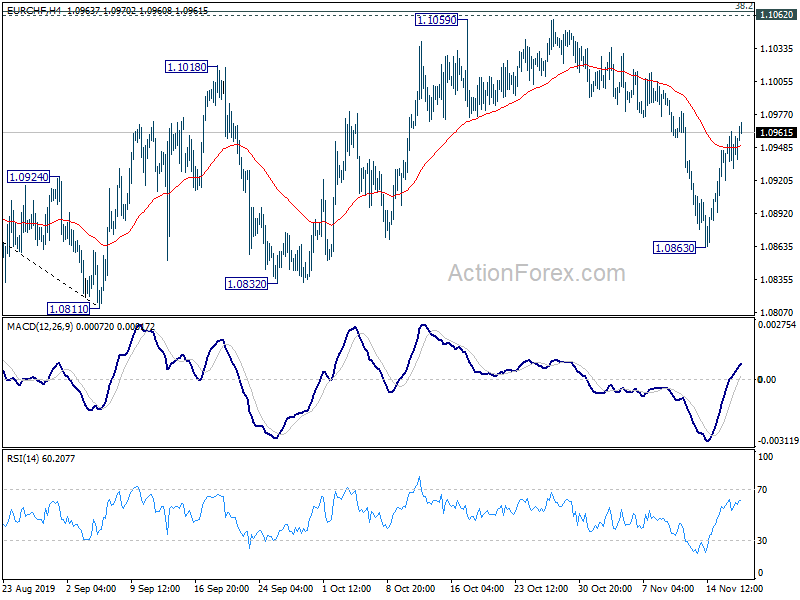
Task: Click the 1.10335 price axis value
Action: (777, 48)
